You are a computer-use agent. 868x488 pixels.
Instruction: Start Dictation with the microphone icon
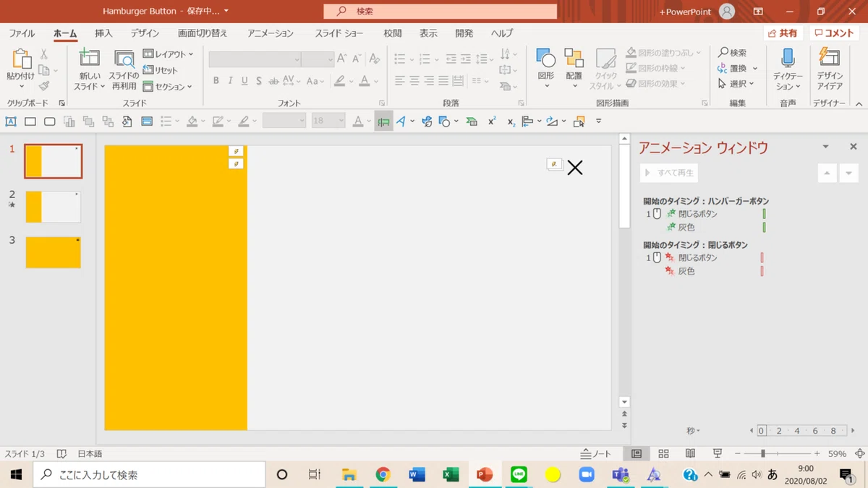[x=788, y=59]
